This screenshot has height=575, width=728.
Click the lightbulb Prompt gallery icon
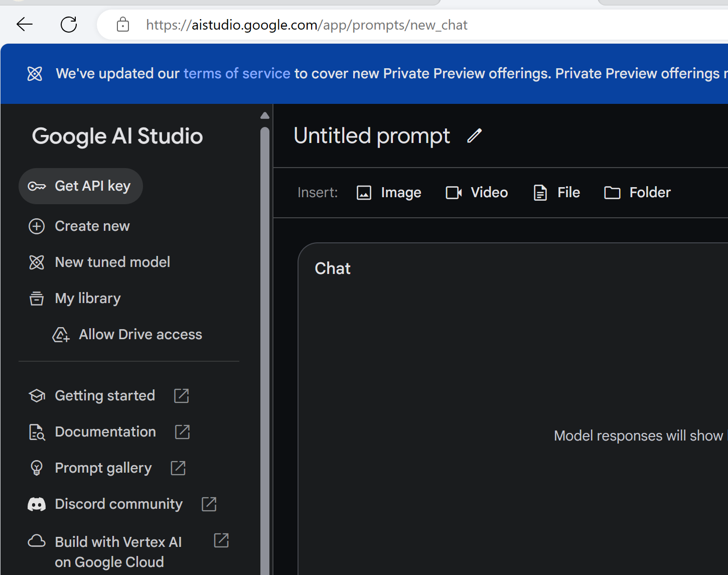(x=37, y=468)
